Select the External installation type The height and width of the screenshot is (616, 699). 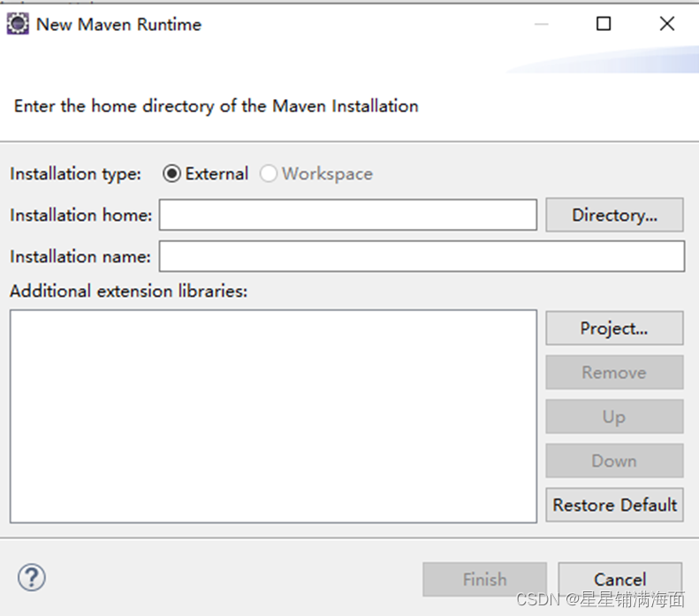206,173
